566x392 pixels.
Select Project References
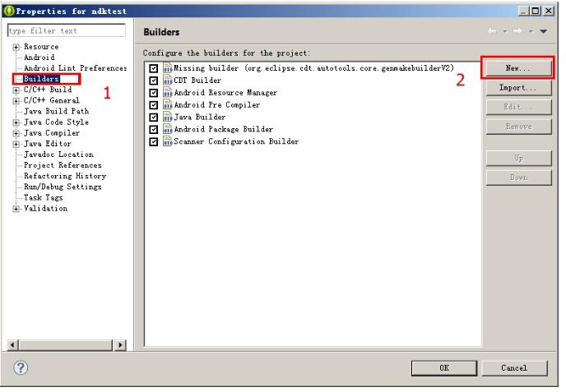[x=63, y=165]
